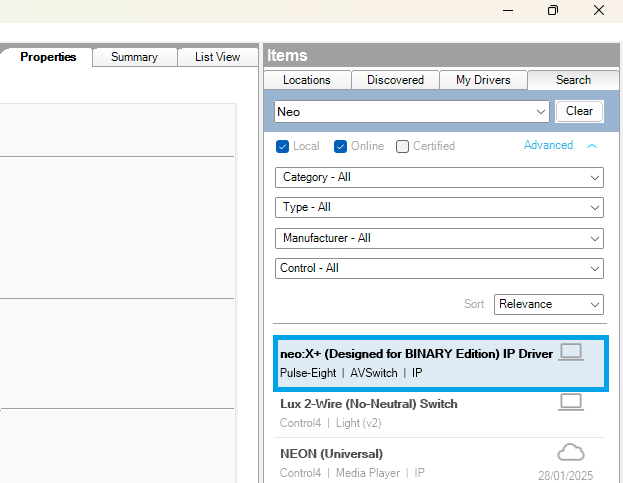Open the Category - All dropdown
The width and height of the screenshot is (623, 483).
[x=439, y=178]
